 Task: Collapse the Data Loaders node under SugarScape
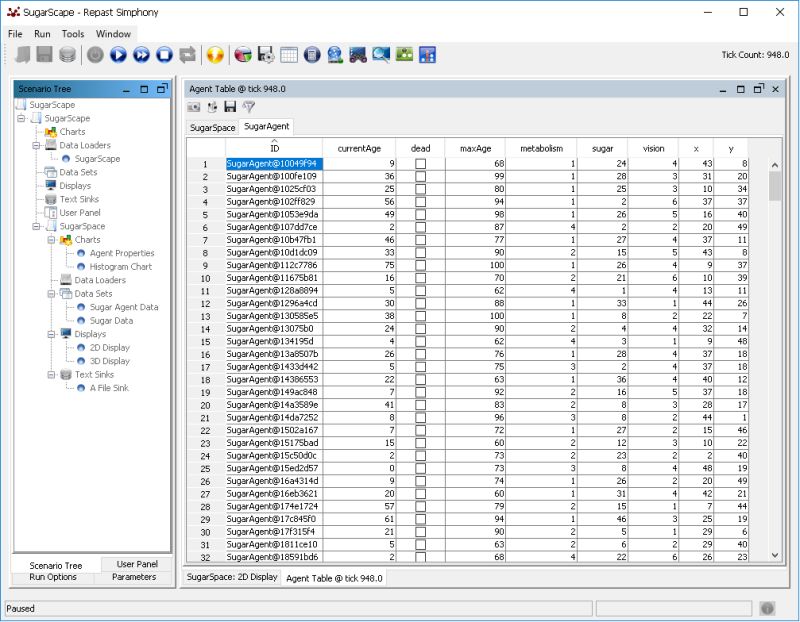click(36, 145)
